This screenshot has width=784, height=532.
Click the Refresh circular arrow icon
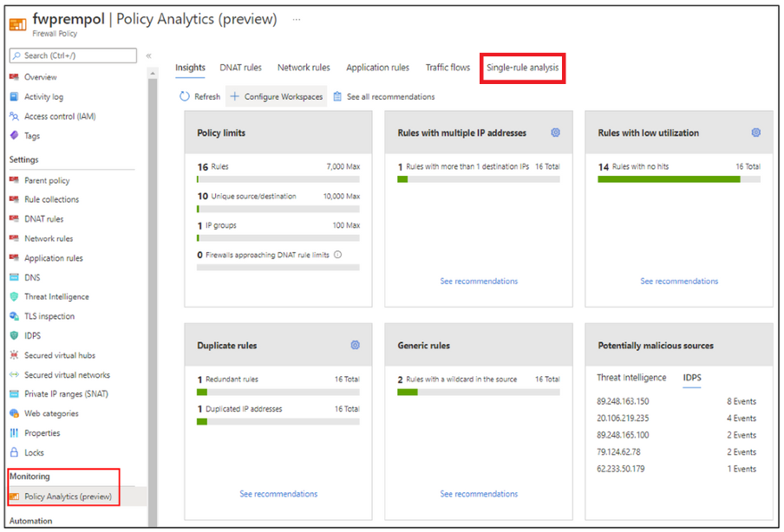tap(185, 96)
